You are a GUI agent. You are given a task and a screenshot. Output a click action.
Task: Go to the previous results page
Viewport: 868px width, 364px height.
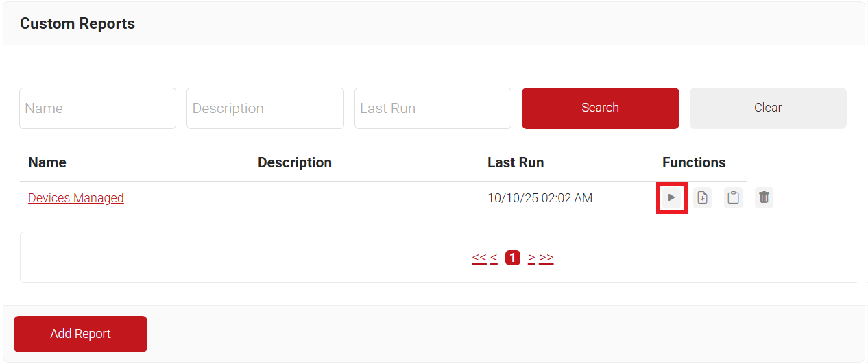coord(494,258)
